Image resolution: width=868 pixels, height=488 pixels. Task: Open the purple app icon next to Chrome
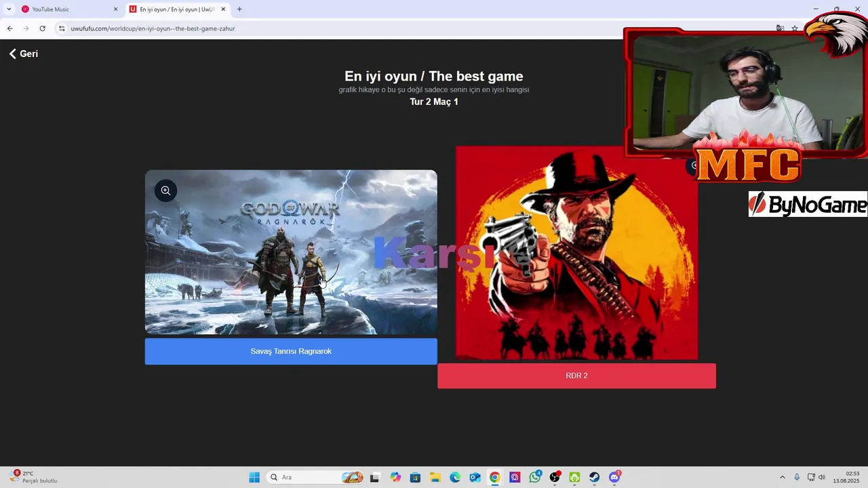[x=515, y=477]
